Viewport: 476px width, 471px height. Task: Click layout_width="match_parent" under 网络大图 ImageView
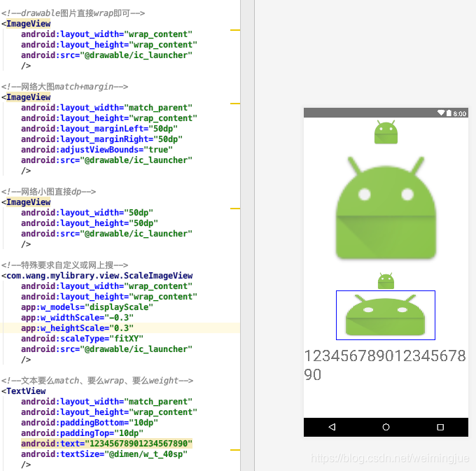[106, 108]
